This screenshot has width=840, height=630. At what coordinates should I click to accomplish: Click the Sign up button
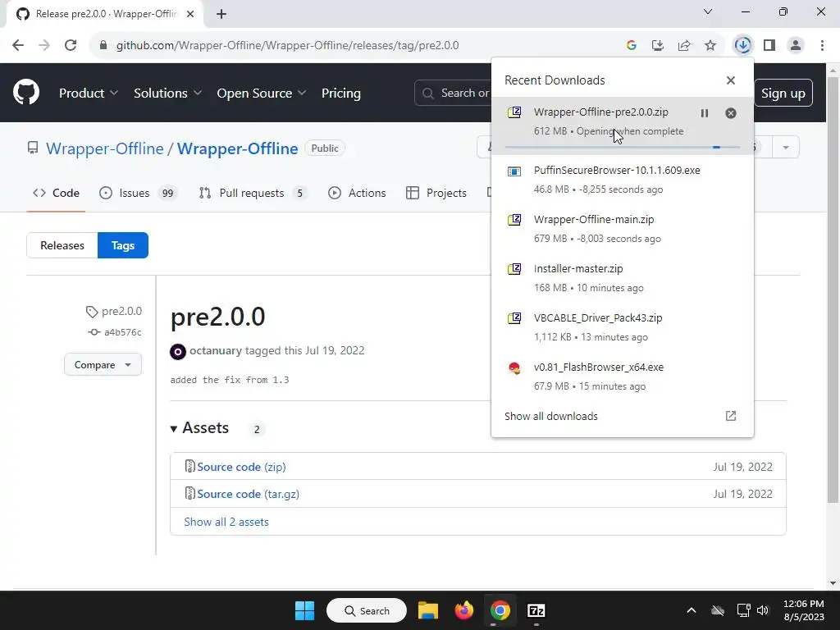(783, 94)
